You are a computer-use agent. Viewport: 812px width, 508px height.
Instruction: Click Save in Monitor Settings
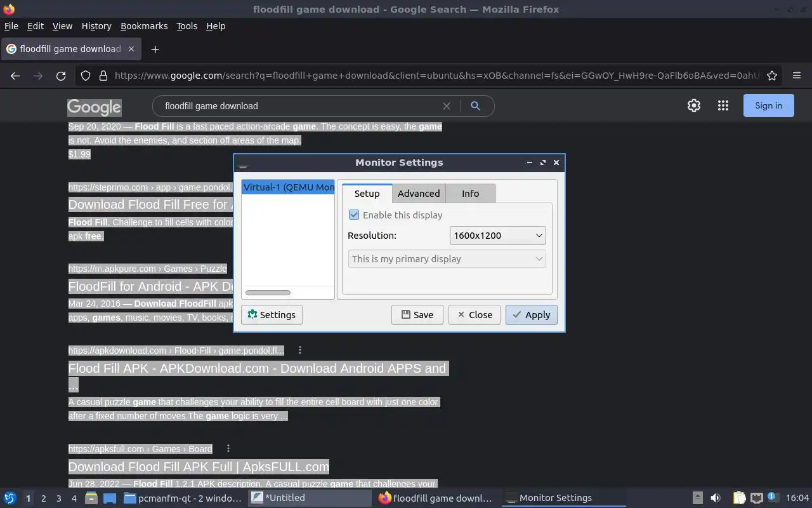point(417,315)
